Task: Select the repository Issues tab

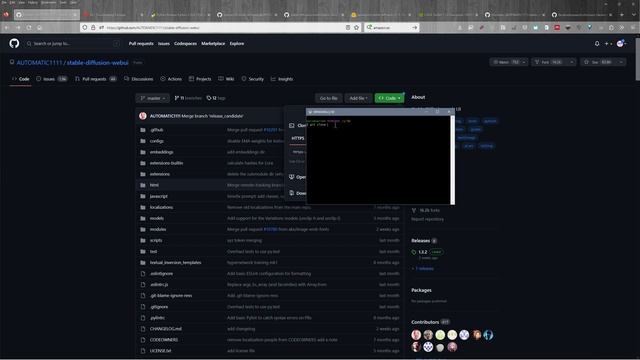Action: (x=51, y=79)
